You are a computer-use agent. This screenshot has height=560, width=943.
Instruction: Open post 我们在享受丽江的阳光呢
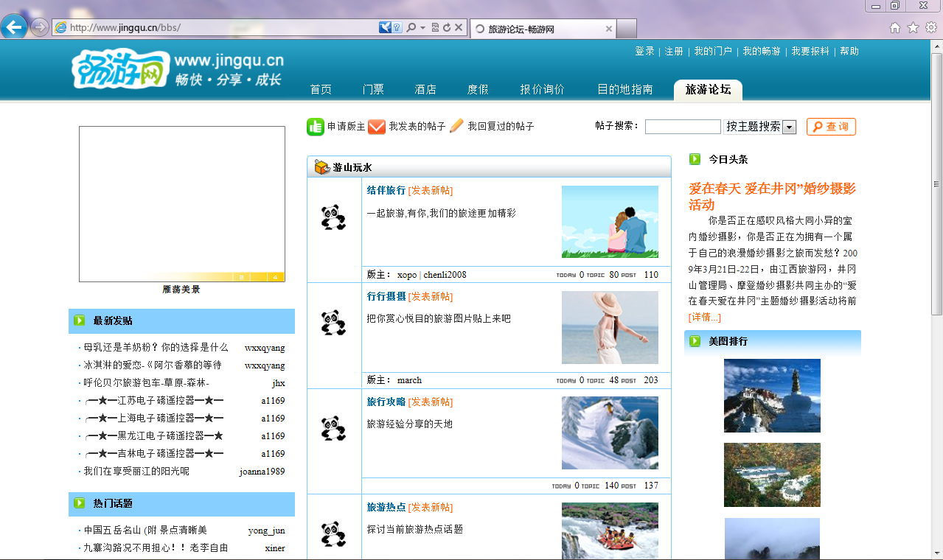point(136,471)
